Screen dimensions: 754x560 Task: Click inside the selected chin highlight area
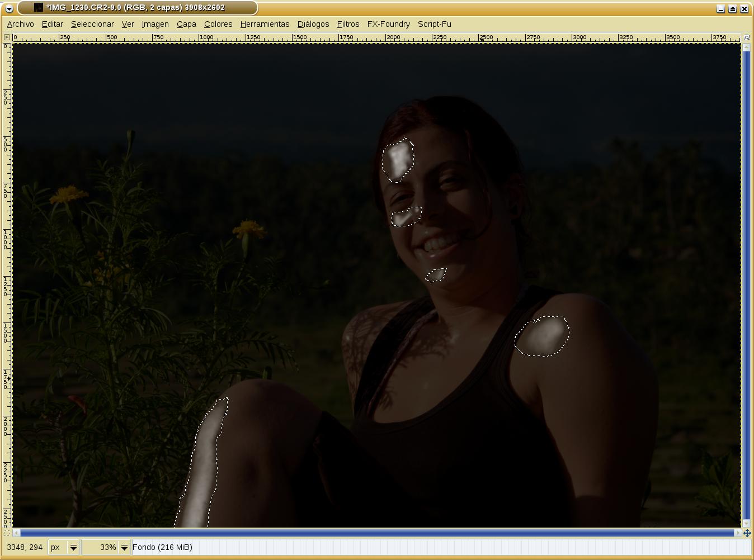[x=436, y=275]
